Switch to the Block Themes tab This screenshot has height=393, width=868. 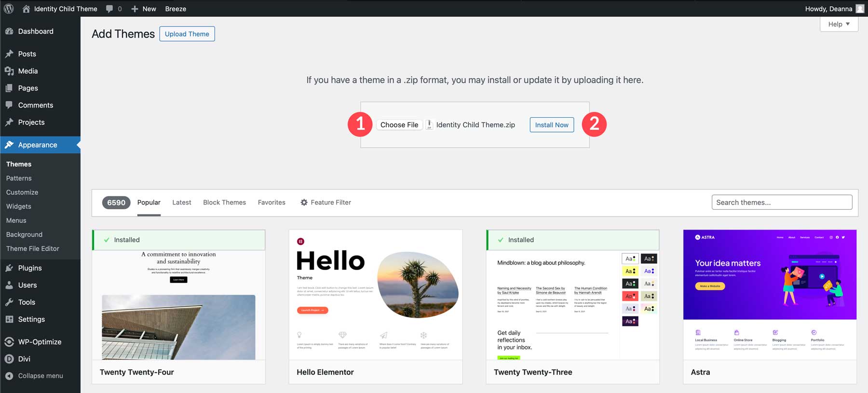pos(225,203)
